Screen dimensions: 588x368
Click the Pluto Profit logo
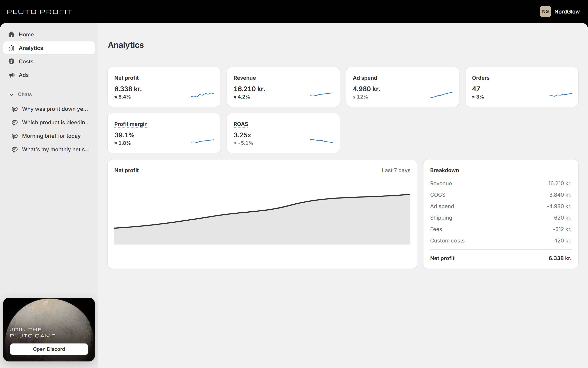[39, 12]
